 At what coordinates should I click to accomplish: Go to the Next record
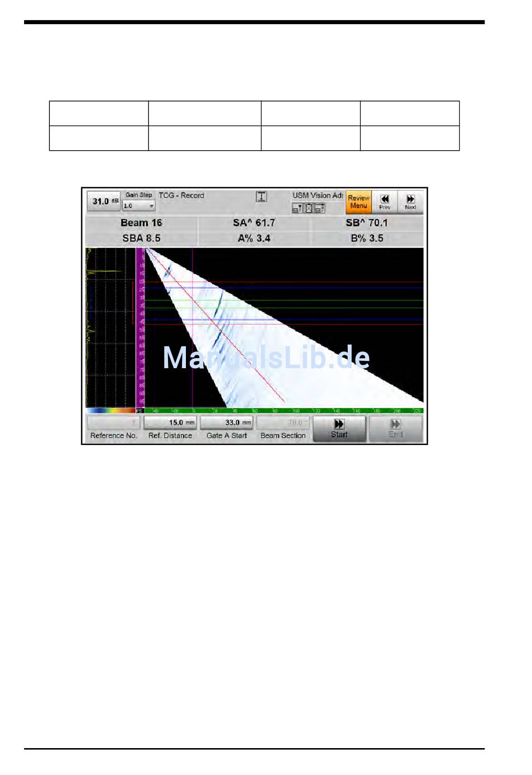click(410, 202)
